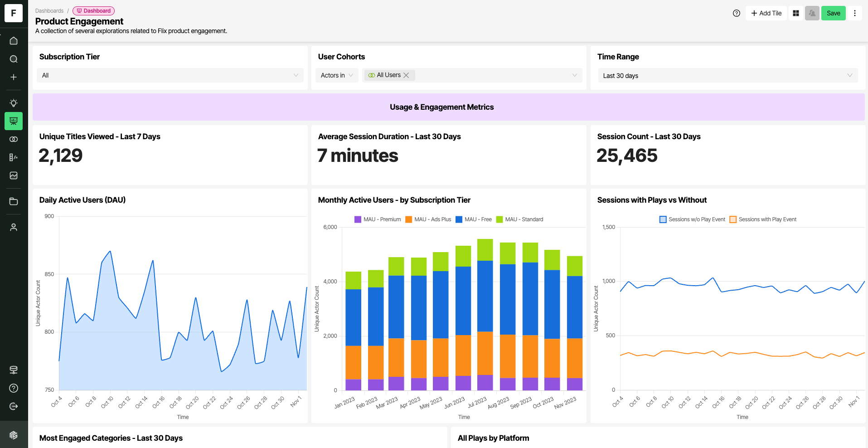This screenshot has height=448, width=868.
Task: Toggle Sessions w/o Play Event legend
Action: click(x=692, y=219)
